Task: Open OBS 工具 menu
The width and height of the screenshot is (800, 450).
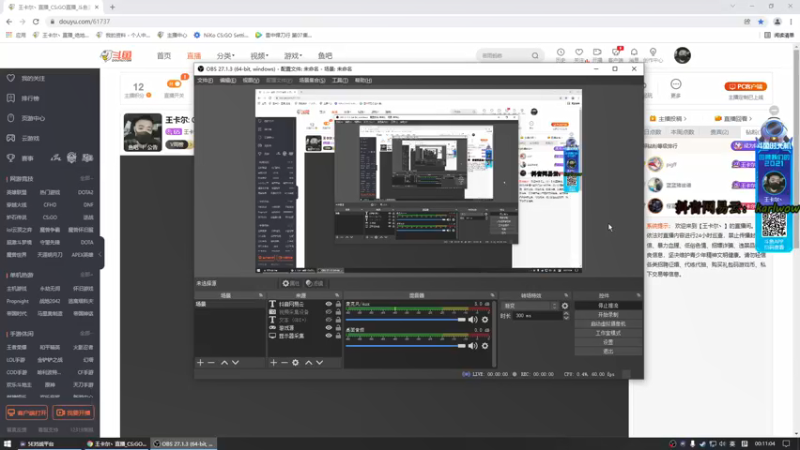Action: click(340, 80)
